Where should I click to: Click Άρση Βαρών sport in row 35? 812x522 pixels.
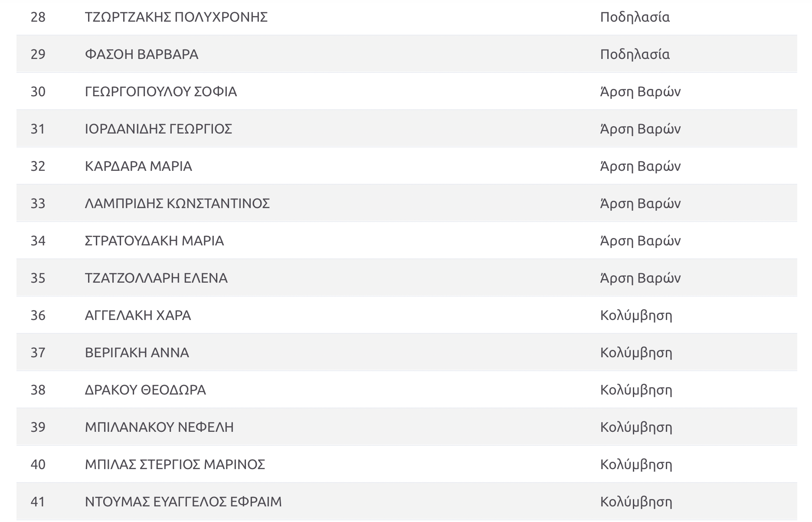click(x=640, y=278)
